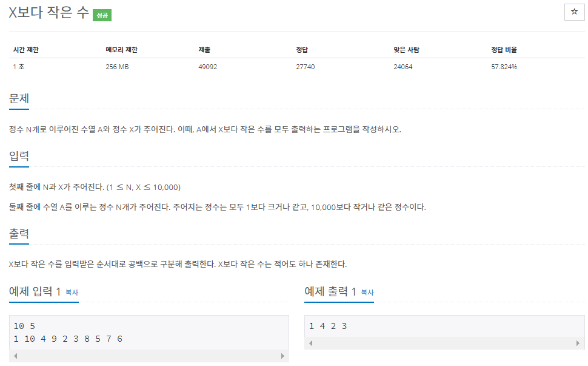Click the correct answers count '27740'

tap(306, 67)
